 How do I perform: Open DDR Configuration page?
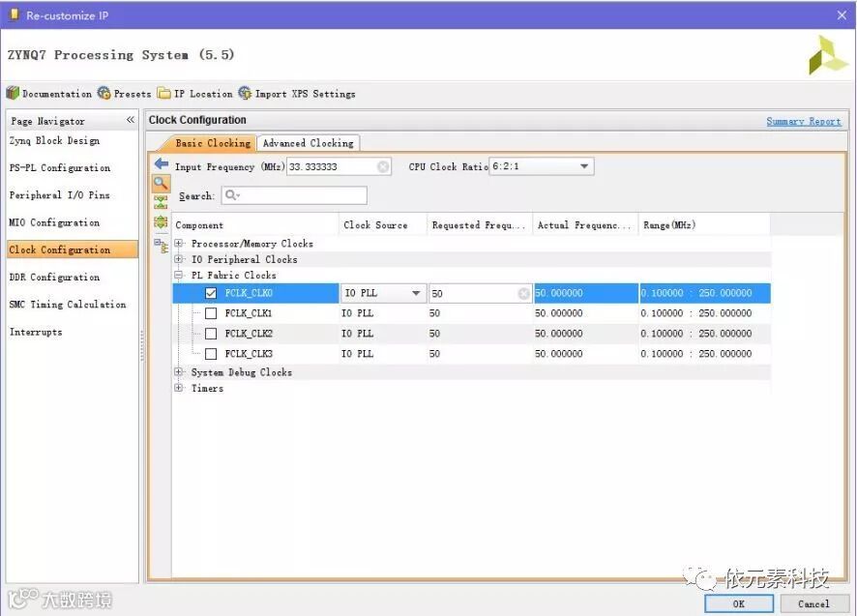coord(55,278)
